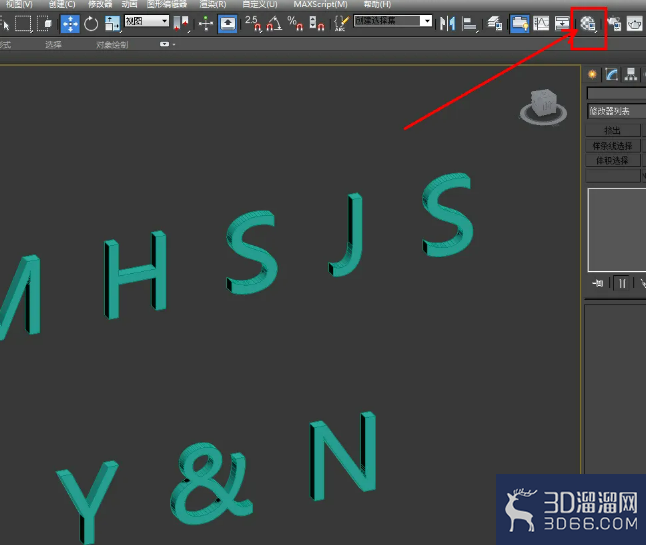Viewport: 646px width, 545px height.
Task: Toggle Angle Snap
Action: click(x=274, y=23)
